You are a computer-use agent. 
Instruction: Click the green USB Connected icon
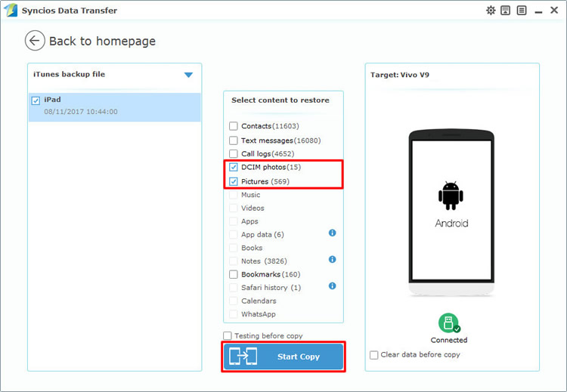click(x=449, y=323)
